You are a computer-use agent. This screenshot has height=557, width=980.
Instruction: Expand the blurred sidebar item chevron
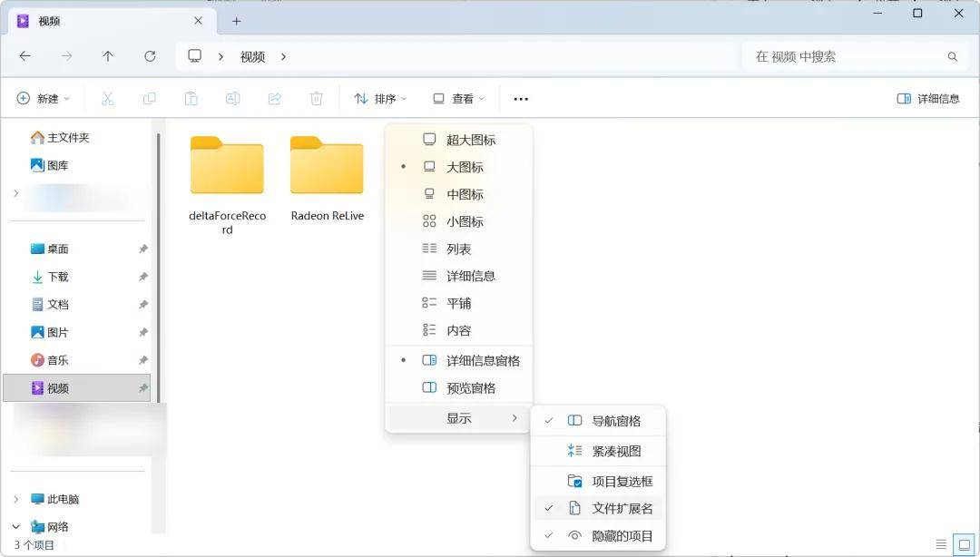(16, 193)
